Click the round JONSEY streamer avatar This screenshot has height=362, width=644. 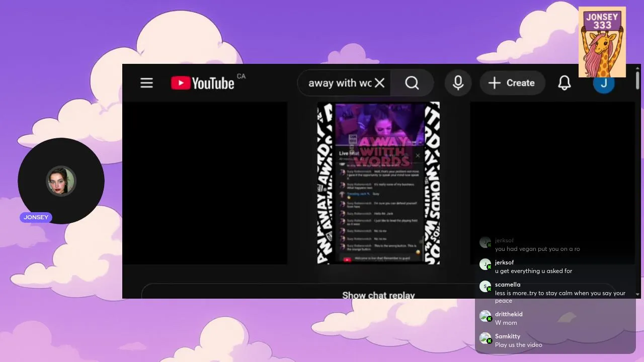(61, 181)
